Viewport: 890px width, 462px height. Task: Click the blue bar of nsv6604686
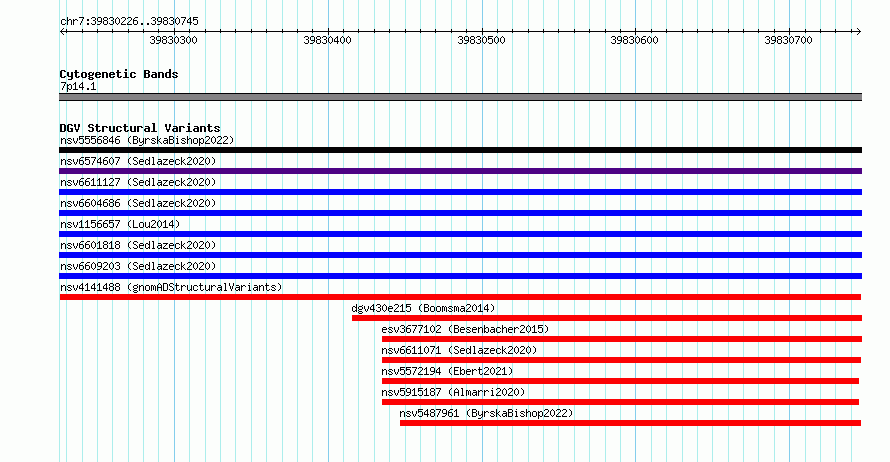click(x=460, y=213)
